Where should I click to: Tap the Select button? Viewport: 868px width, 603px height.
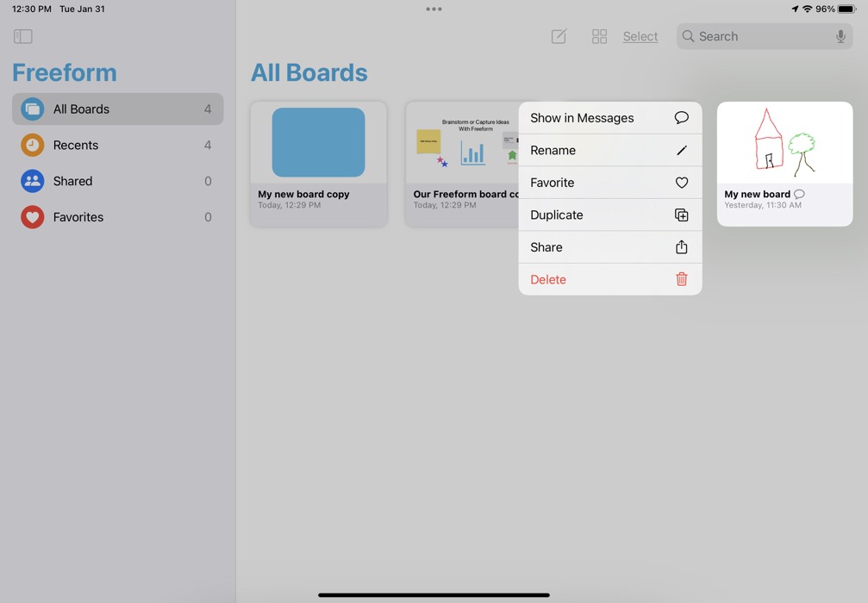click(x=640, y=36)
